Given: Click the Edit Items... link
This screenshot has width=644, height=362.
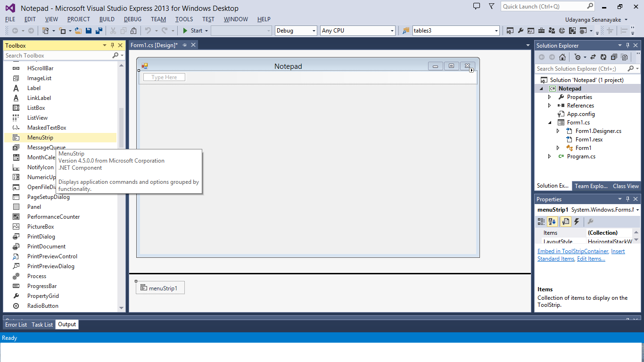Looking at the screenshot, I should point(591,259).
